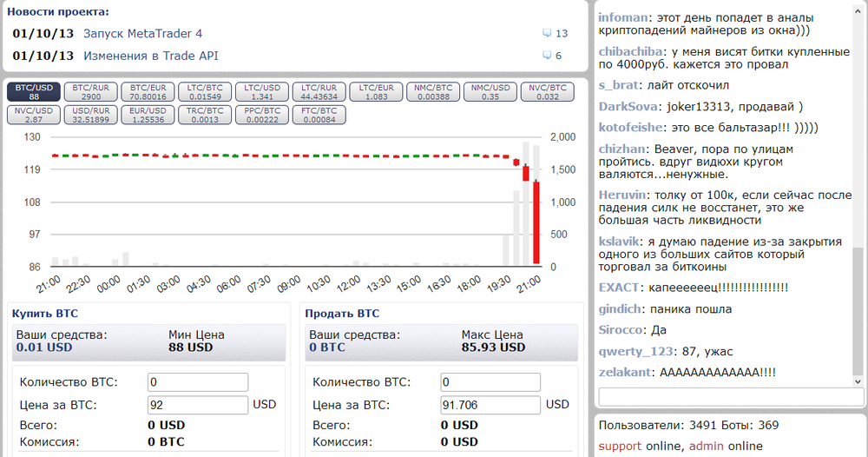
Task: Click the admin online link
Action: (707, 446)
